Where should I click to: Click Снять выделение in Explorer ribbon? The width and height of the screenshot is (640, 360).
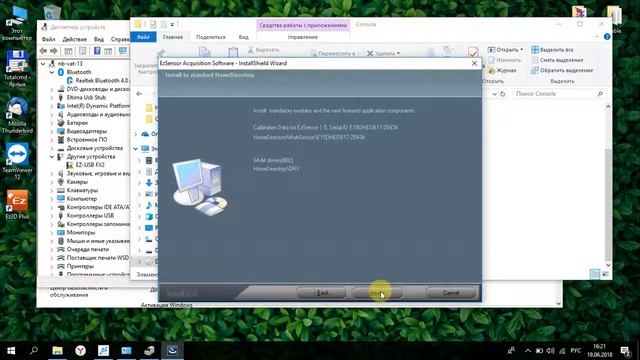pyautogui.click(x=557, y=60)
